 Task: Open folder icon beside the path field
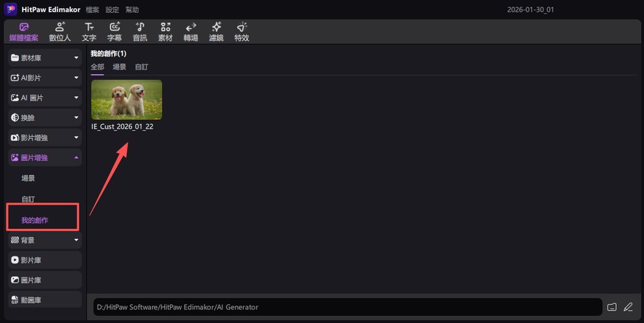[612, 307]
